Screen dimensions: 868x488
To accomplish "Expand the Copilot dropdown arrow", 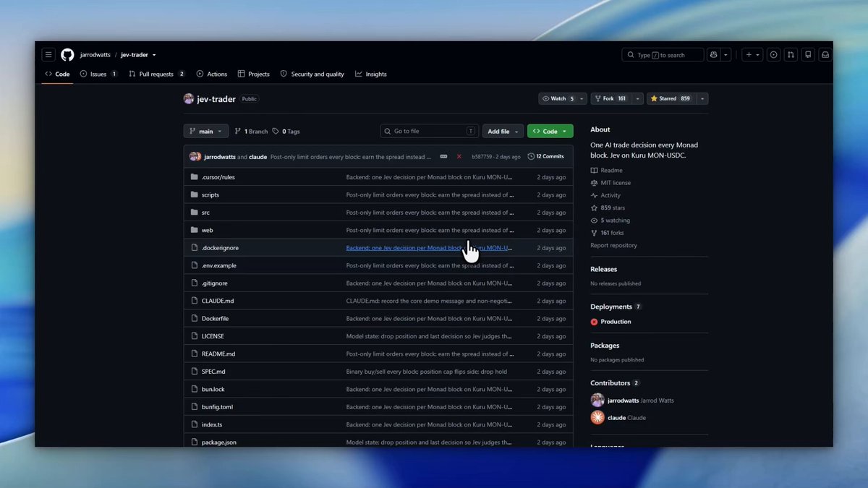I will point(726,55).
